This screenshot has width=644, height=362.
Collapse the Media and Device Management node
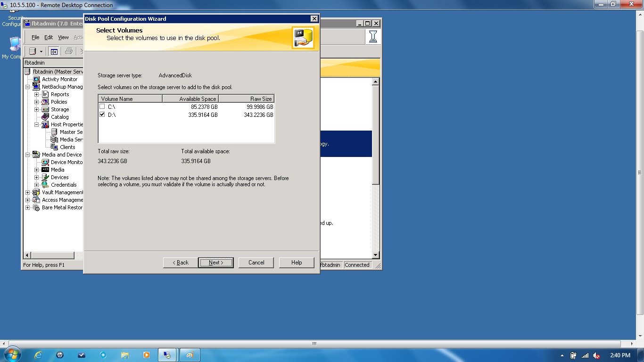[27, 155]
